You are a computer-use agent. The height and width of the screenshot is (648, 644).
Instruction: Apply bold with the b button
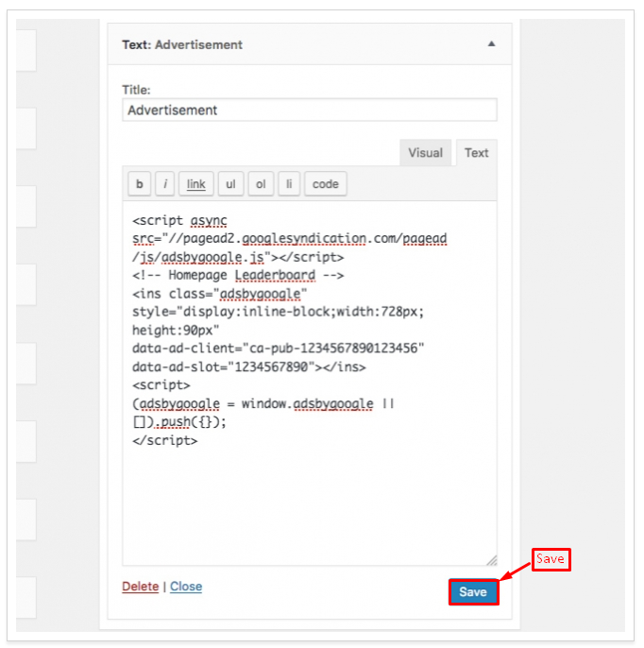coord(140,184)
